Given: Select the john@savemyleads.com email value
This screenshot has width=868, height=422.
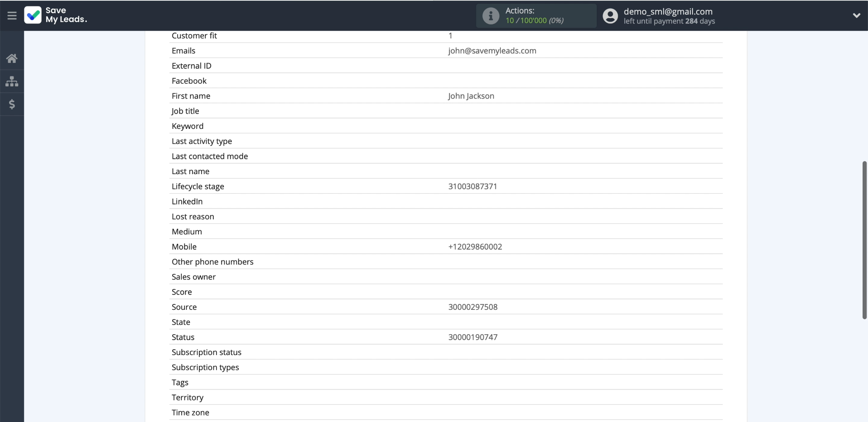Looking at the screenshot, I should [492, 51].
